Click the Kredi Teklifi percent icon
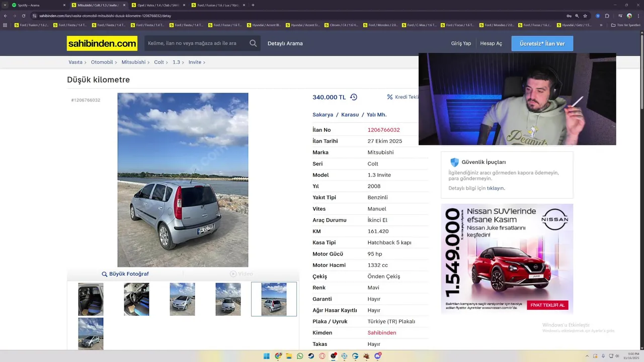 tap(390, 97)
